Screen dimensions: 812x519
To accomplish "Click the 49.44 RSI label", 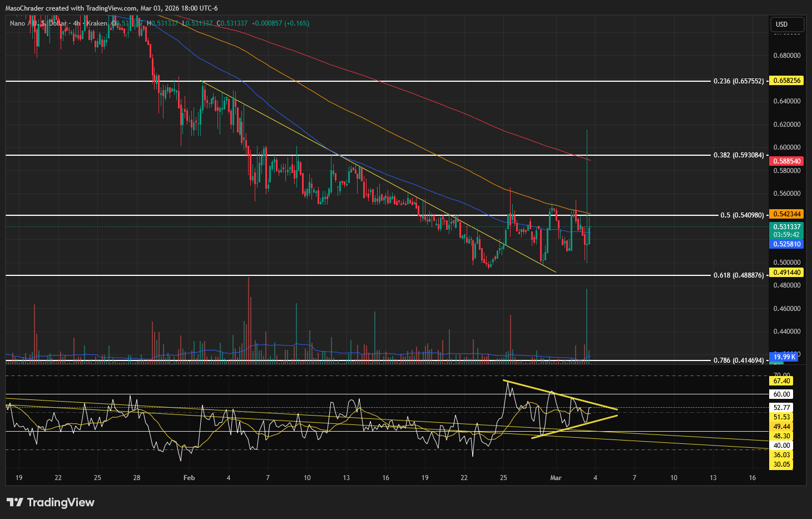I will (781, 427).
